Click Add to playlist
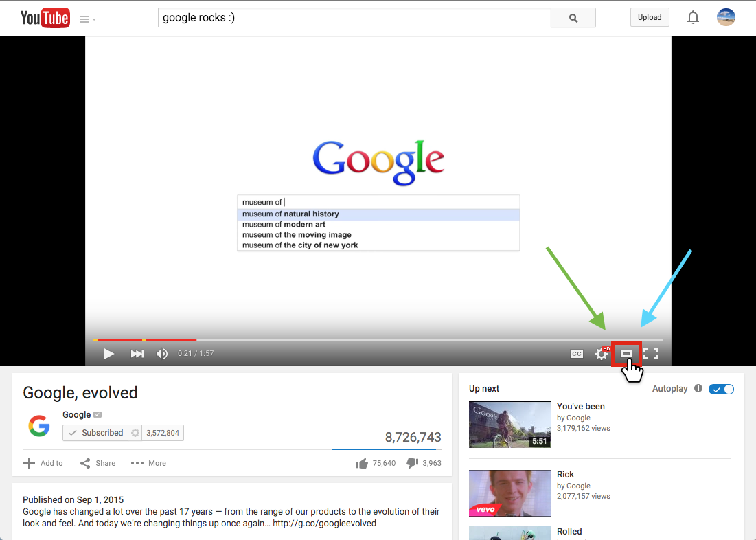 tap(43, 463)
